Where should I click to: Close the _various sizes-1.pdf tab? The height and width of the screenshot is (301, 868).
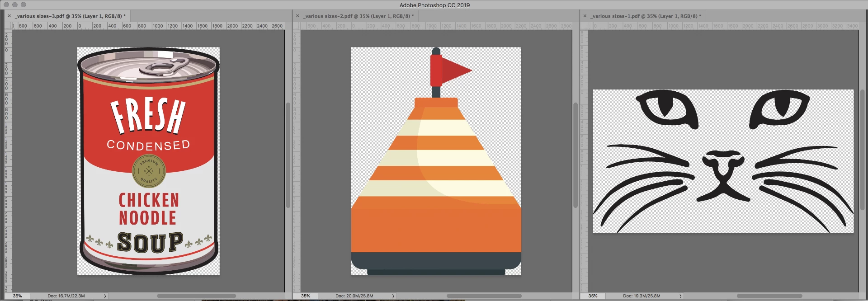(x=585, y=16)
